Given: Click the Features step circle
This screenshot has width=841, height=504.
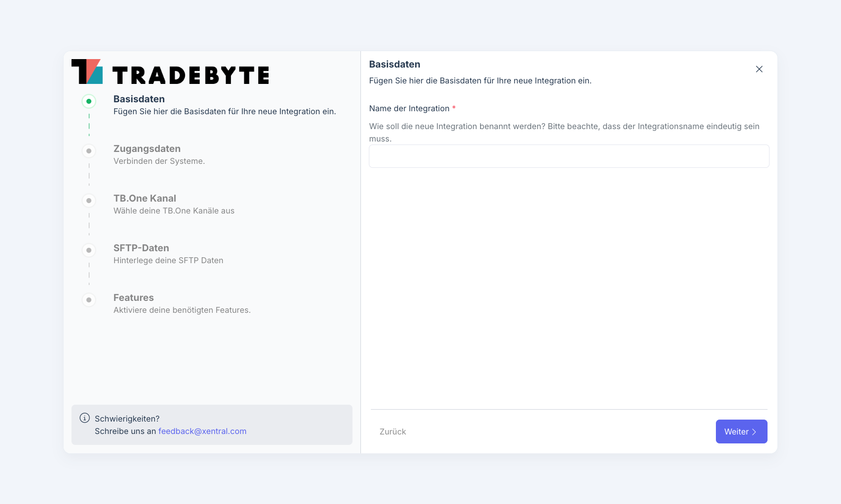Looking at the screenshot, I should (x=89, y=300).
